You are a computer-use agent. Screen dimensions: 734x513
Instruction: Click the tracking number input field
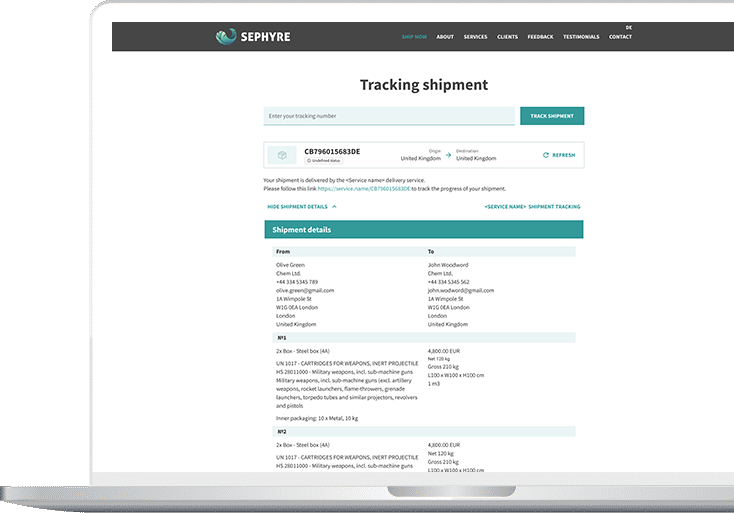389,116
